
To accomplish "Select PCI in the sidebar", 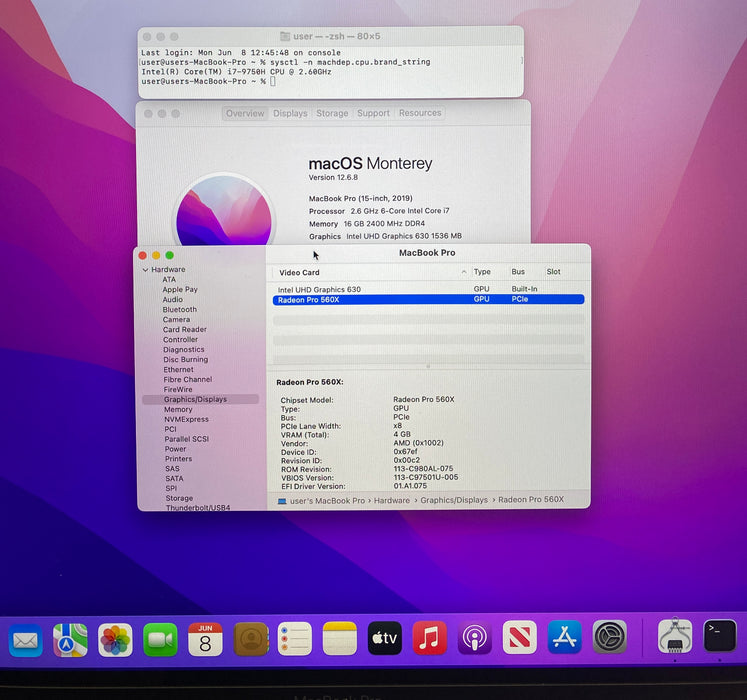I will click(171, 429).
